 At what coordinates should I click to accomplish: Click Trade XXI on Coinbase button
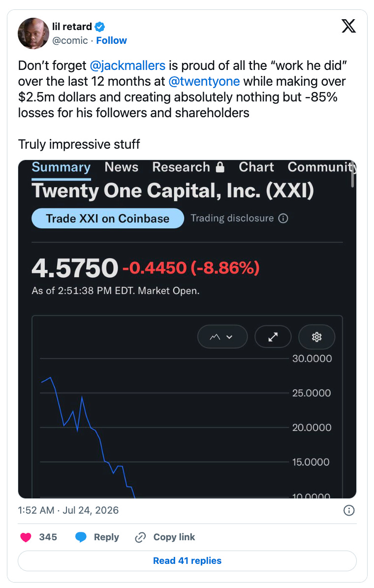point(108,218)
